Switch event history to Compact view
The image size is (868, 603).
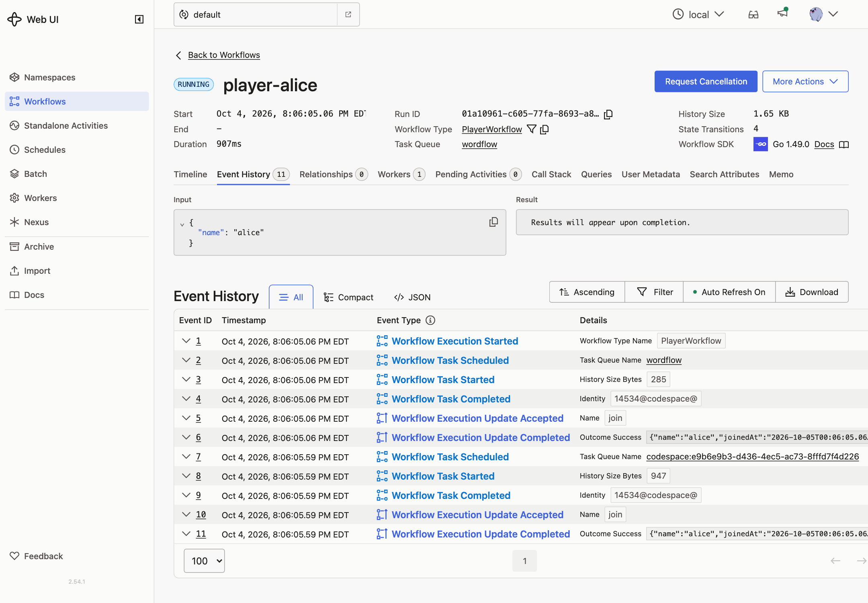coord(348,297)
